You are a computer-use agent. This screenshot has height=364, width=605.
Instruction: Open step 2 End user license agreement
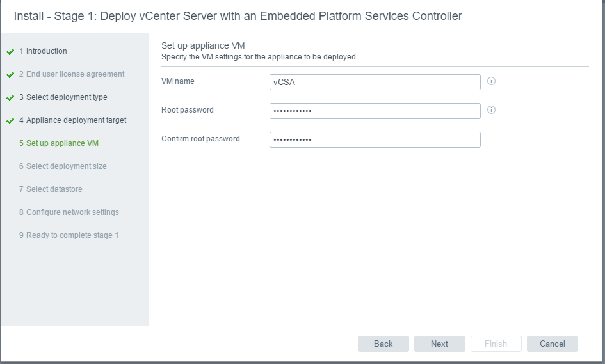point(72,74)
